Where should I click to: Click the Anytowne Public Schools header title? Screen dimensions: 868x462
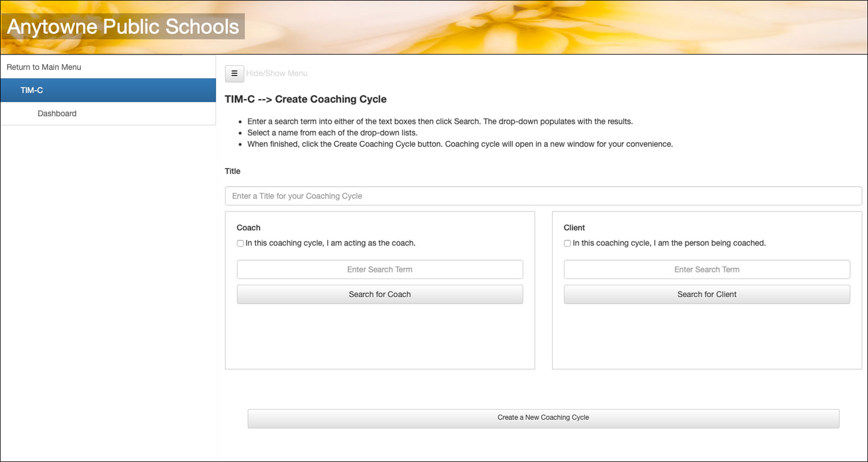pyautogui.click(x=123, y=26)
